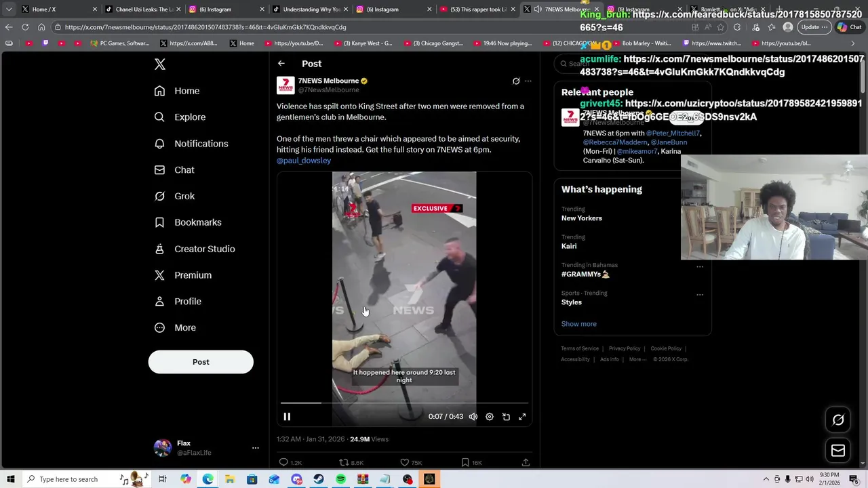868x488 pixels.
Task: Expand the More menu in the sidebar
Action: [x=175, y=328]
